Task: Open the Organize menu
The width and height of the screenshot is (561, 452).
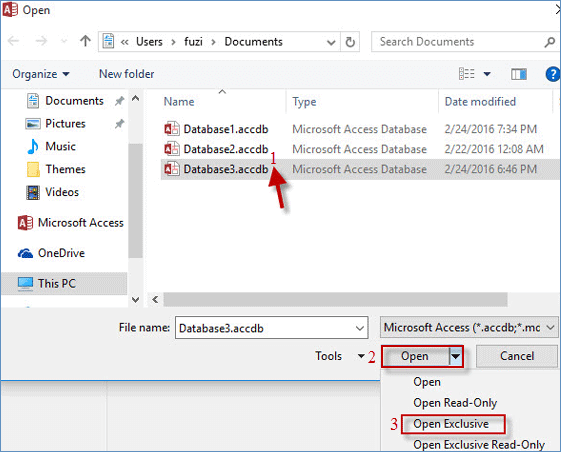Action: tap(40, 74)
